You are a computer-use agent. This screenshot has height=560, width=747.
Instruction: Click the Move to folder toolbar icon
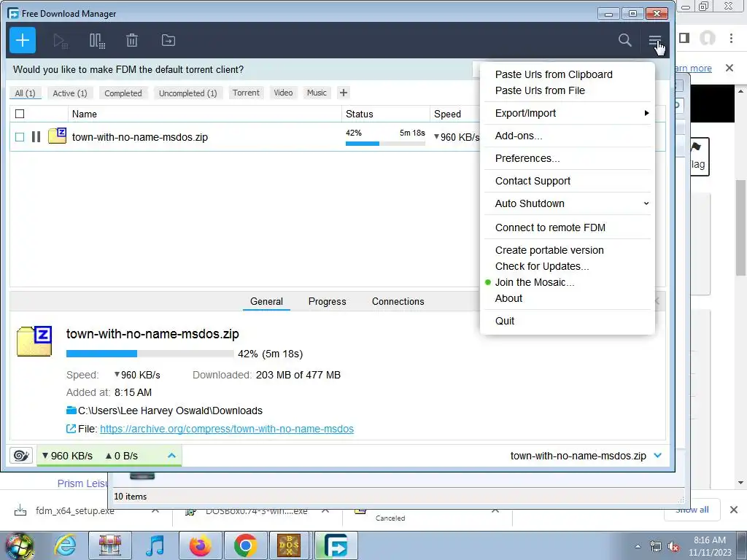tap(169, 41)
